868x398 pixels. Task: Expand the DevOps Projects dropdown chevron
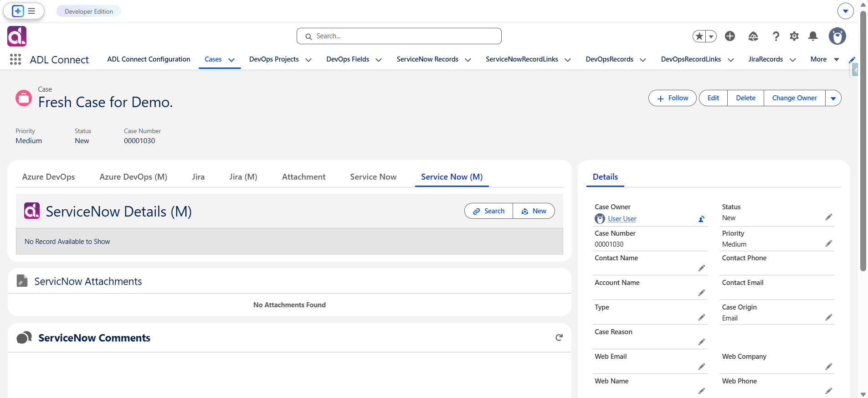308,60
